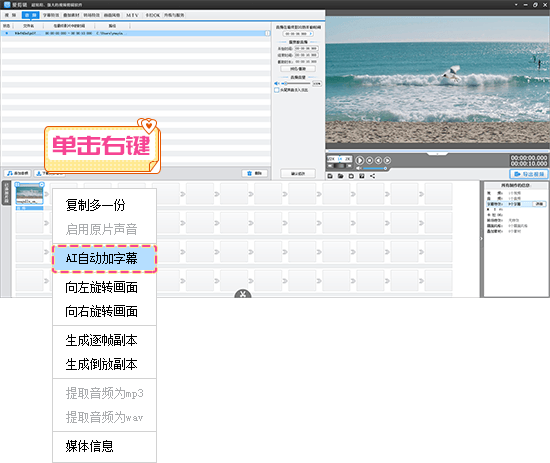550x463 pixels.
Task: Click the share icon below player
Action: (372, 176)
